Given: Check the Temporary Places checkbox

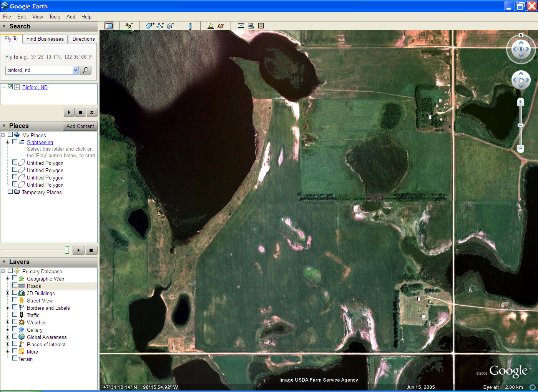Looking at the screenshot, I should pos(10,191).
